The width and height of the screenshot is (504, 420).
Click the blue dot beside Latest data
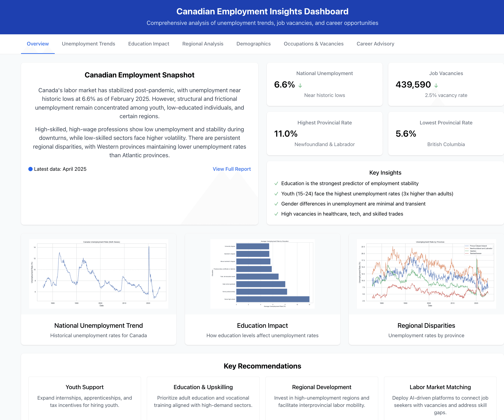pos(30,169)
